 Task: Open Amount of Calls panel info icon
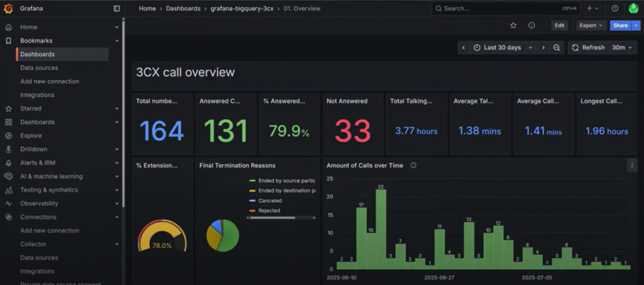point(413,165)
